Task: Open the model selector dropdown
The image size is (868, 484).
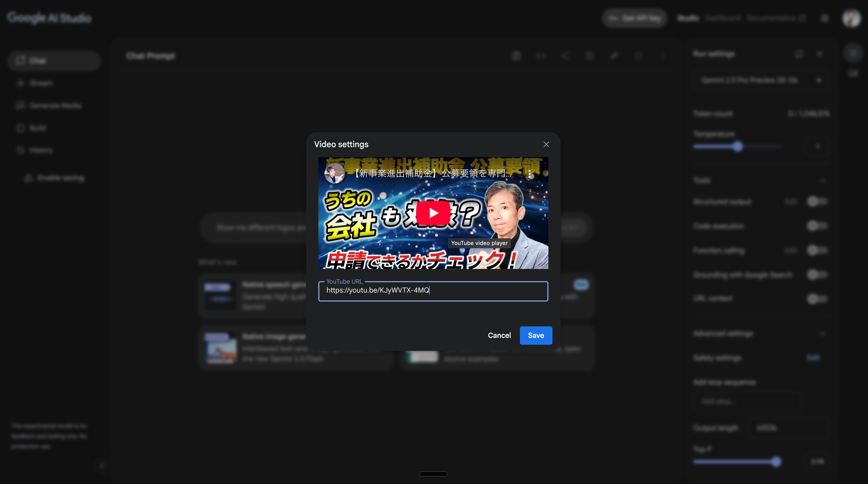Action: (x=762, y=80)
